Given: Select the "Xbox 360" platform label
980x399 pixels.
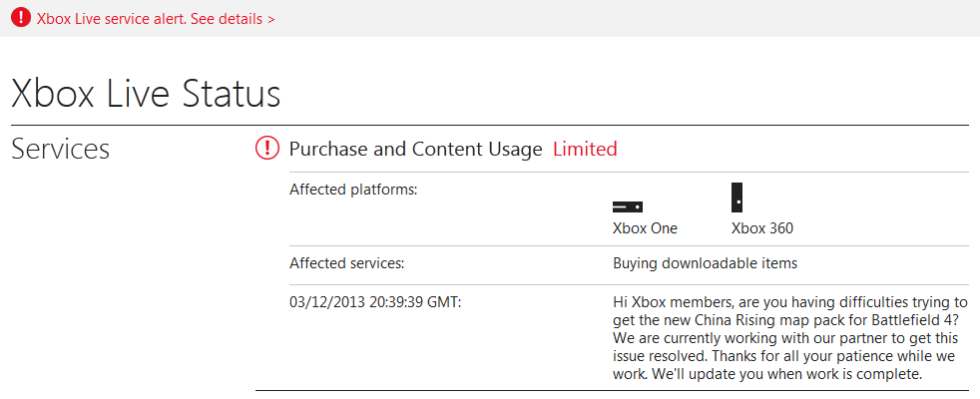Looking at the screenshot, I should (x=762, y=228).
